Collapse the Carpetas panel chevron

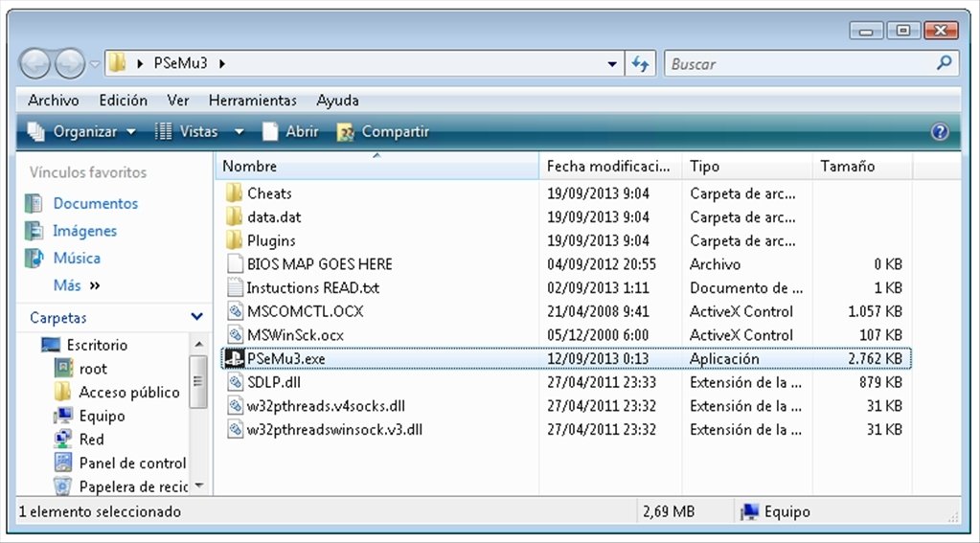196,317
